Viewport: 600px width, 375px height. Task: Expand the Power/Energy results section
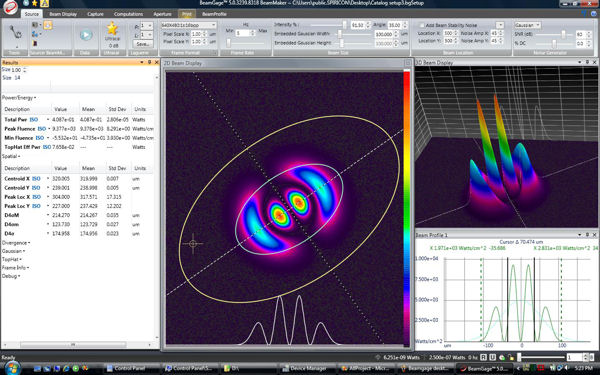tap(19, 98)
